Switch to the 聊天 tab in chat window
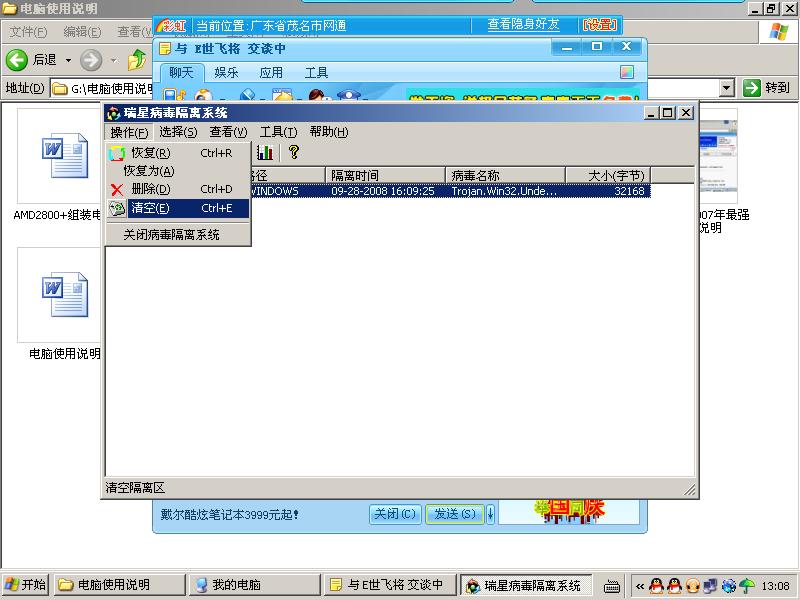Viewport: 800px width, 600px height. [182, 72]
